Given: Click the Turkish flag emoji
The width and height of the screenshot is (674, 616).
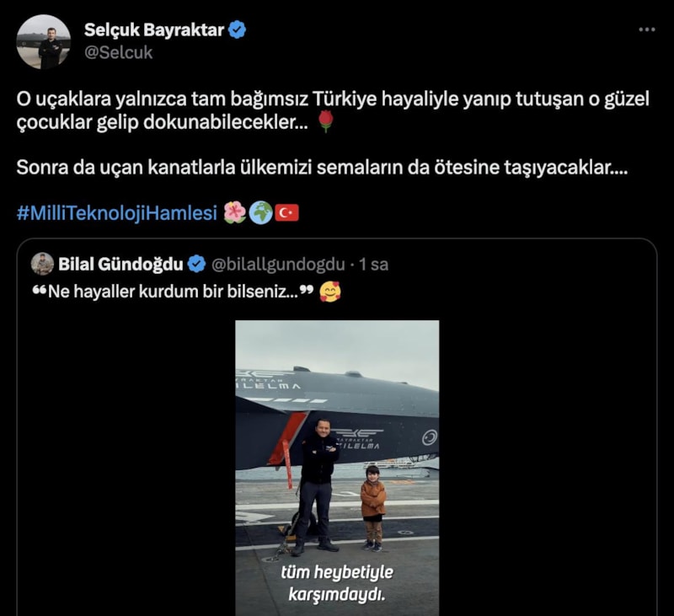Looking at the screenshot, I should click(286, 213).
